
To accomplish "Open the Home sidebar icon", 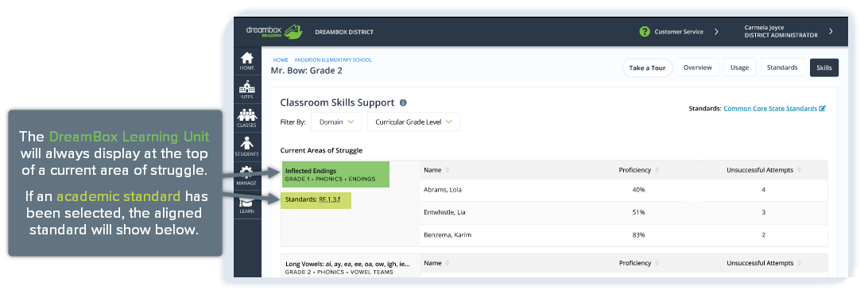I will point(247,61).
